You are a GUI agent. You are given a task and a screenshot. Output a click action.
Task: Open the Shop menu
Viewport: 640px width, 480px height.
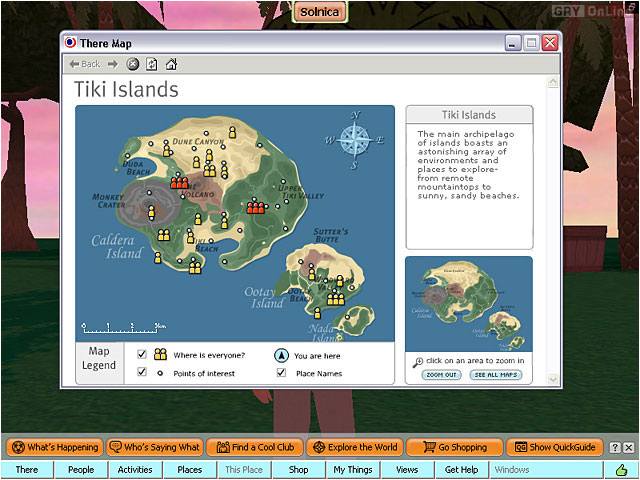pyautogui.click(x=298, y=470)
